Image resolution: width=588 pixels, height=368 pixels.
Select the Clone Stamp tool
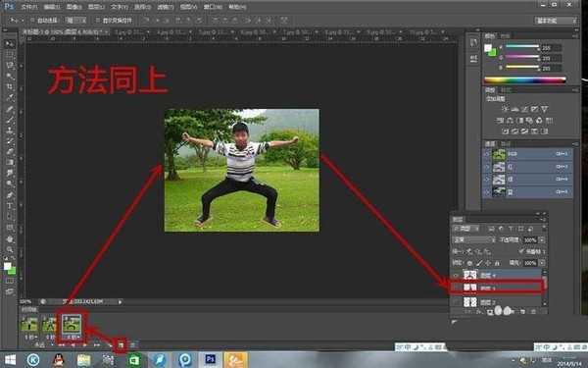(x=10, y=131)
